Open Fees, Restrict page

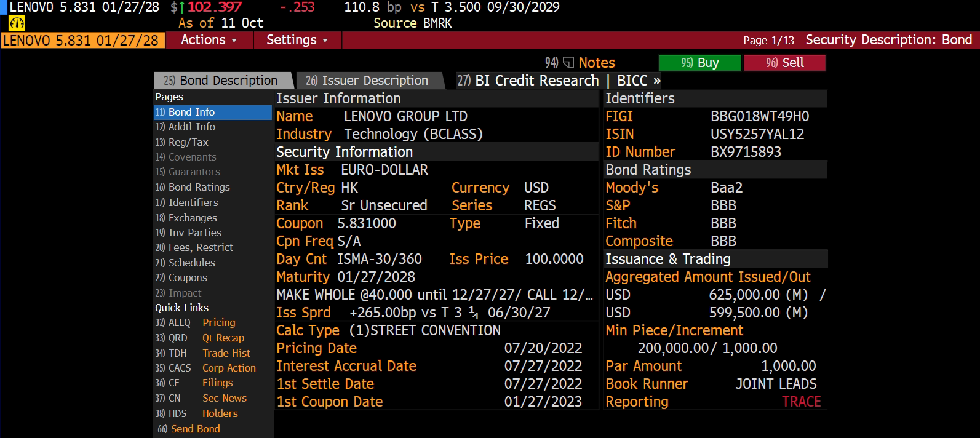click(x=212, y=247)
